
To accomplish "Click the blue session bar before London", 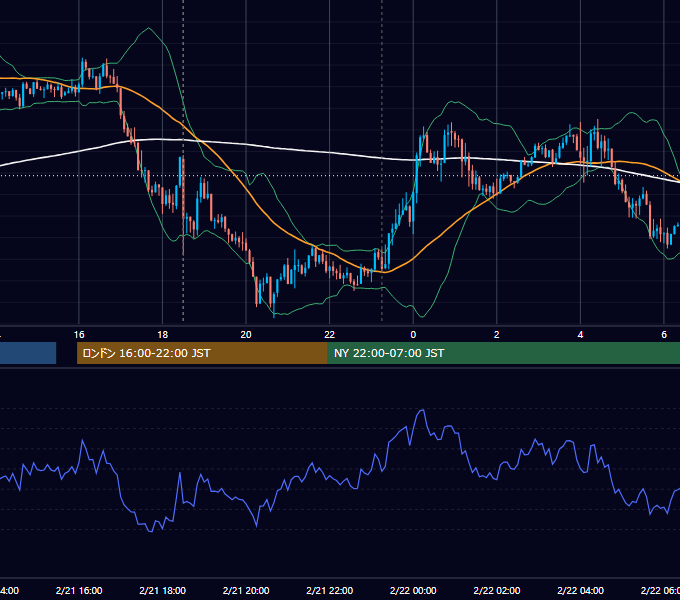I will tap(28, 353).
